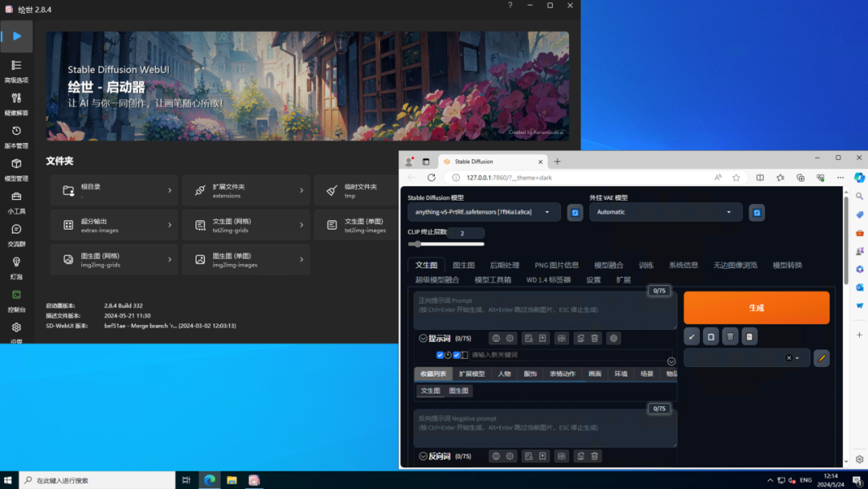Open 交流群 chat group in sidebar
This screenshot has height=489, width=868.
(16, 234)
